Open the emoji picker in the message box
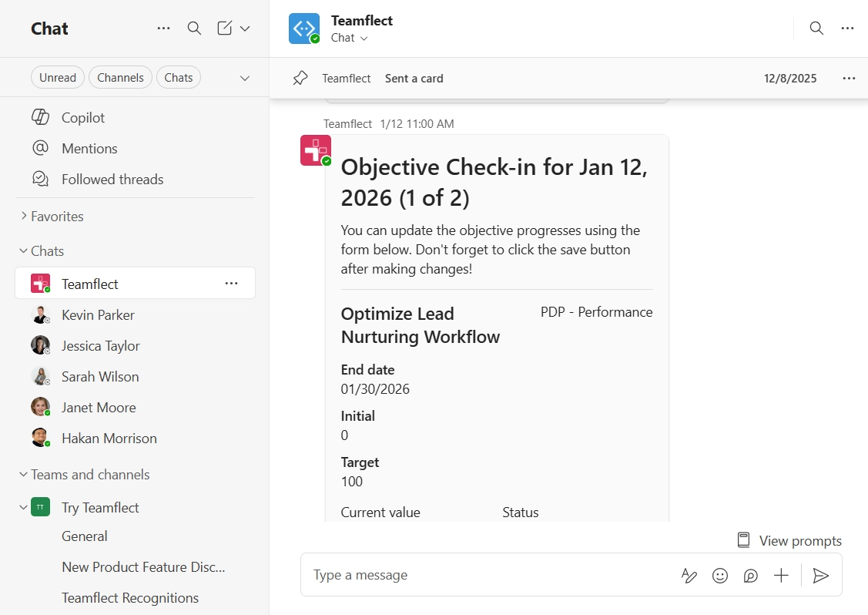Screen dimensions: 868x615 tap(719, 575)
